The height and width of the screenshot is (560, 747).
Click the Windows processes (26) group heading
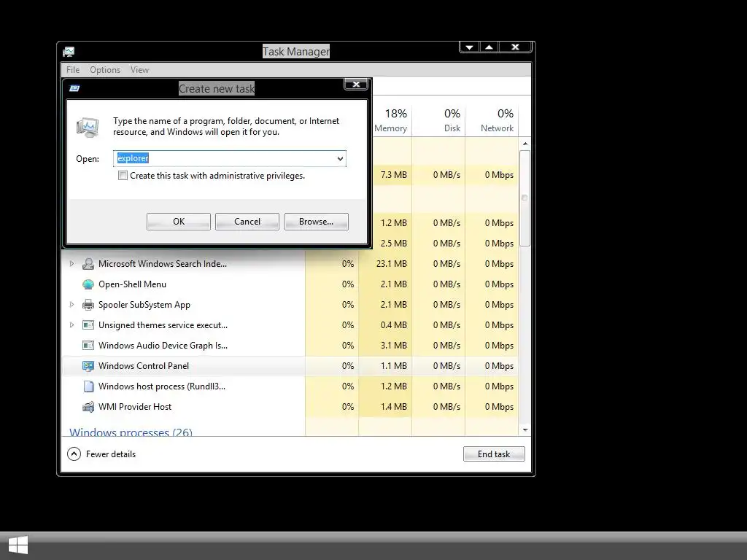point(131,432)
